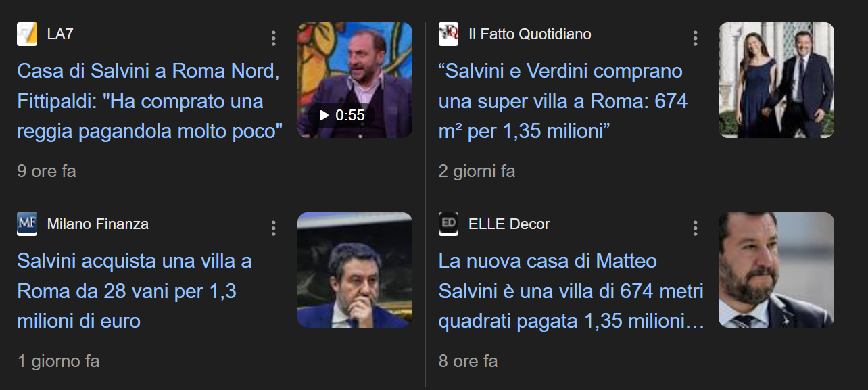Click the couple photo thumbnail of Il Fatto article

[x=776, y=80]
